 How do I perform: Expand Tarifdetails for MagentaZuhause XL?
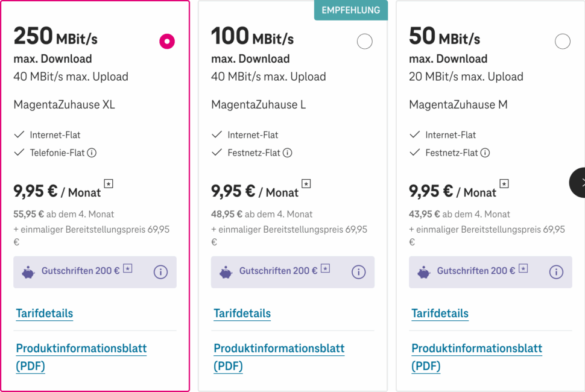click(x=45, y=314)
